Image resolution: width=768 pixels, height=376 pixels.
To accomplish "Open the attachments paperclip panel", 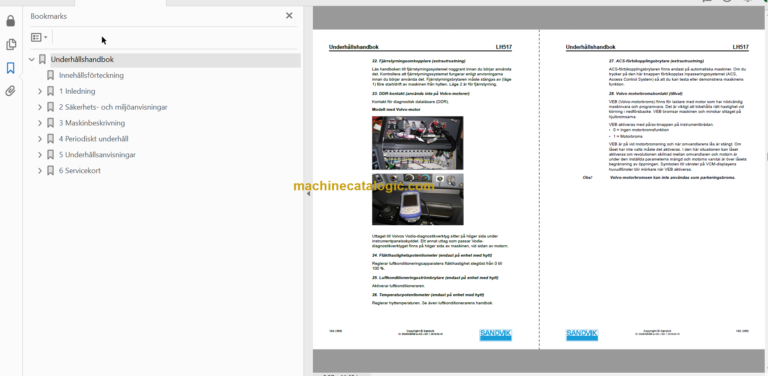I will 10,91.
